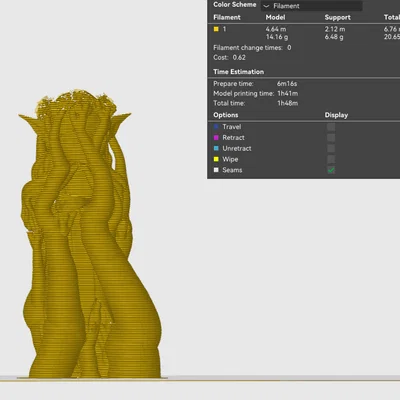400x400 pixels.
Task: Click the Prepare time value 6m16s
Action: (x=287, y=84)
